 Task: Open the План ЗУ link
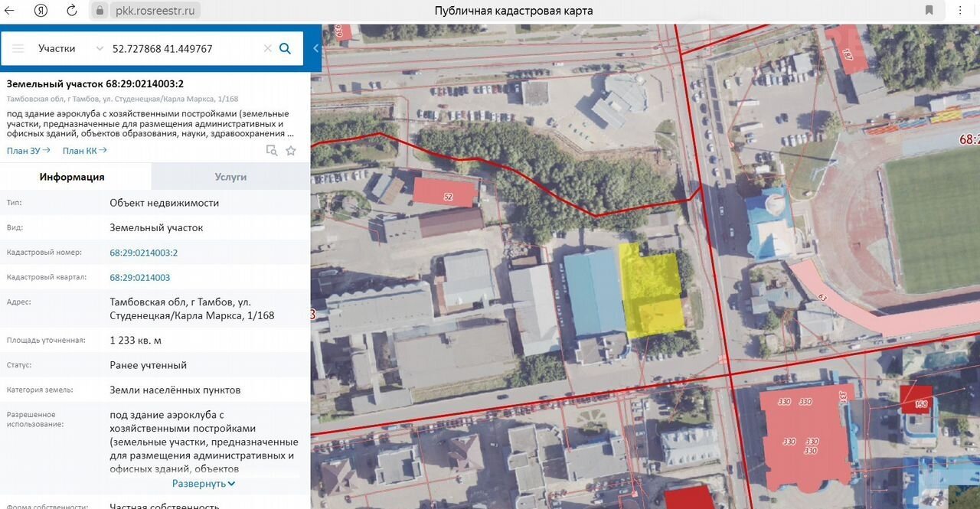tap(28, 151)
